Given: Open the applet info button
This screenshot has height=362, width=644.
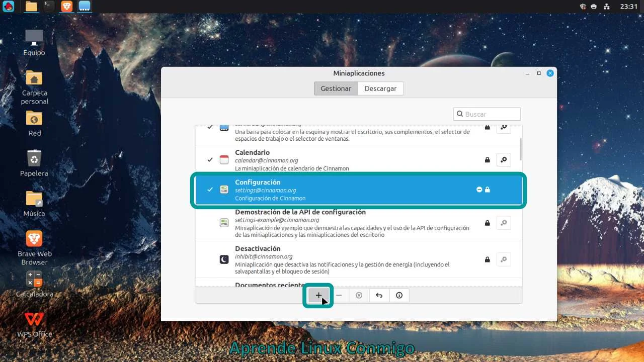Looking at the screenshot, I should [399, 295].
